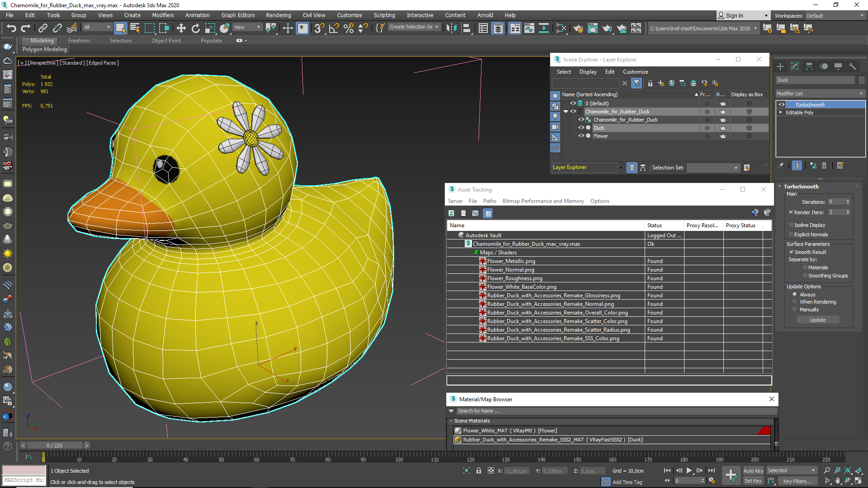Toggle Percent Snap tool
Image resolution: width=868 pixels, height=488 pixels.
[x=348, y=28]
